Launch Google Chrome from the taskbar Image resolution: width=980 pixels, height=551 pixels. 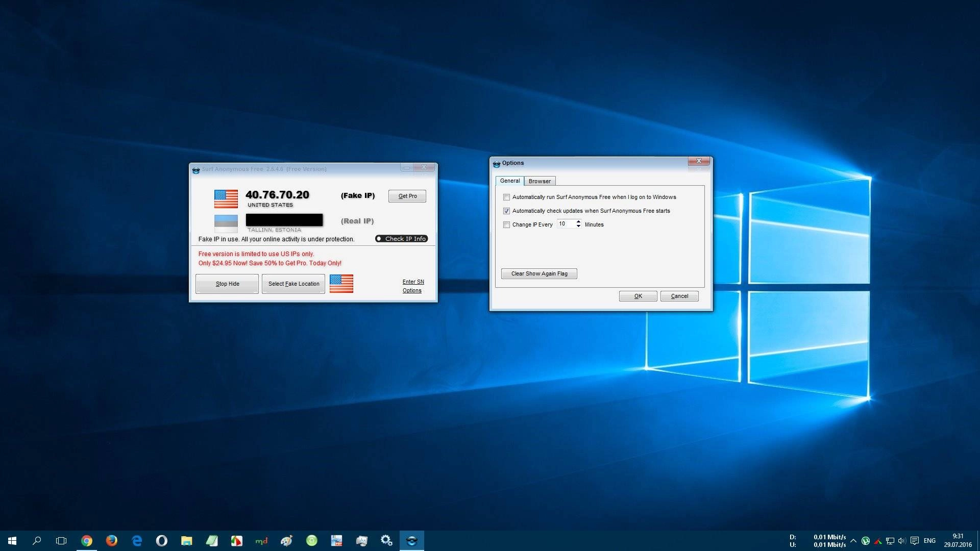coord(87,541)
